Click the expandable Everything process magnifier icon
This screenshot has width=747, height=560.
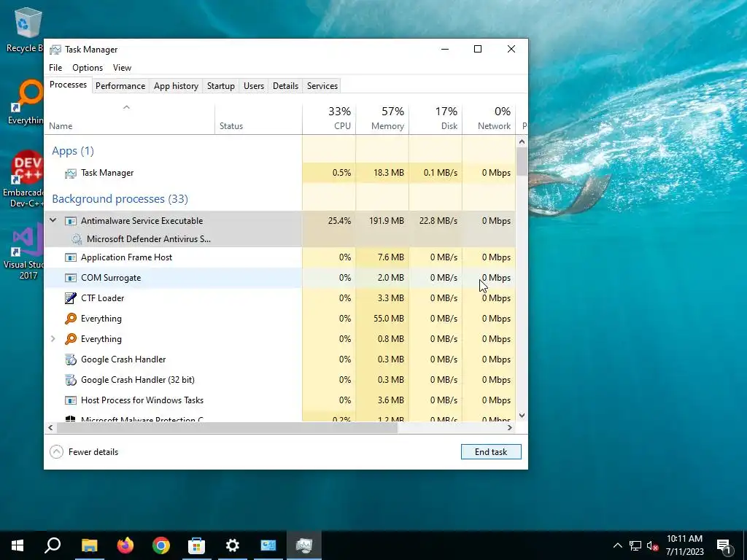point(71,339)
